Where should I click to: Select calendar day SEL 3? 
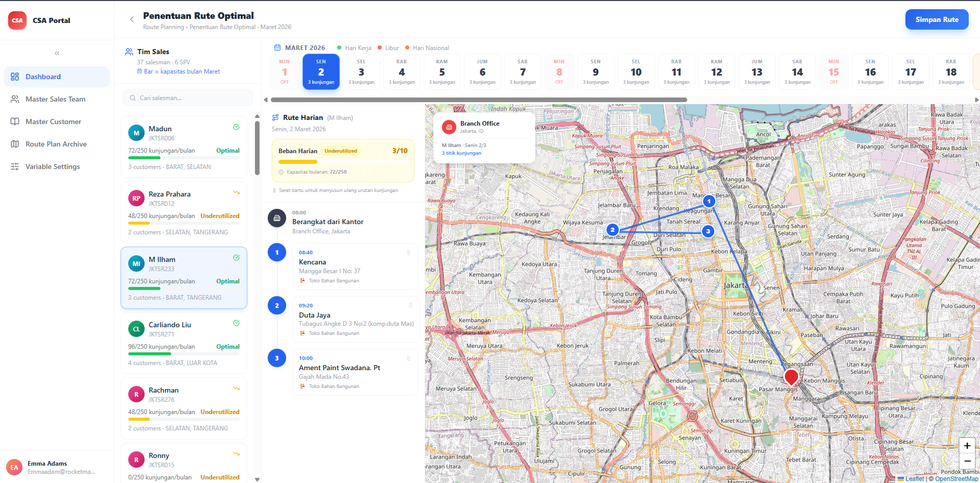coord(361,71)
